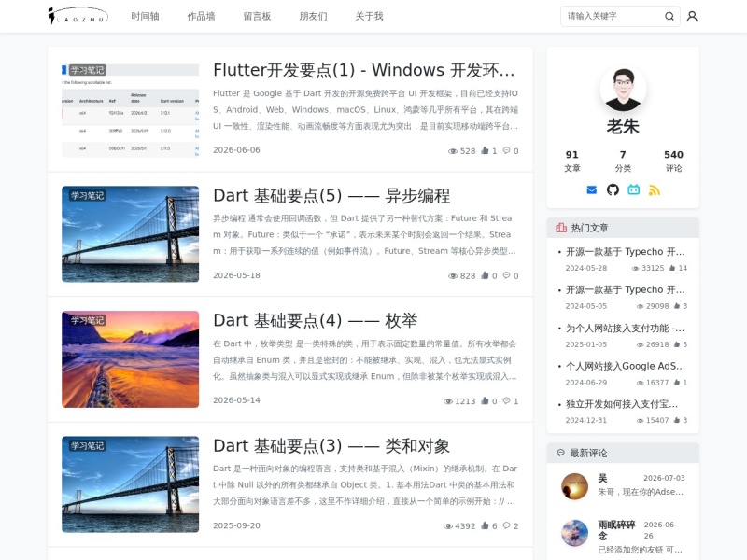This screenshot has width=747, height=560.
Task: Click the views eye icon showing 828
Action: point(453,275)
